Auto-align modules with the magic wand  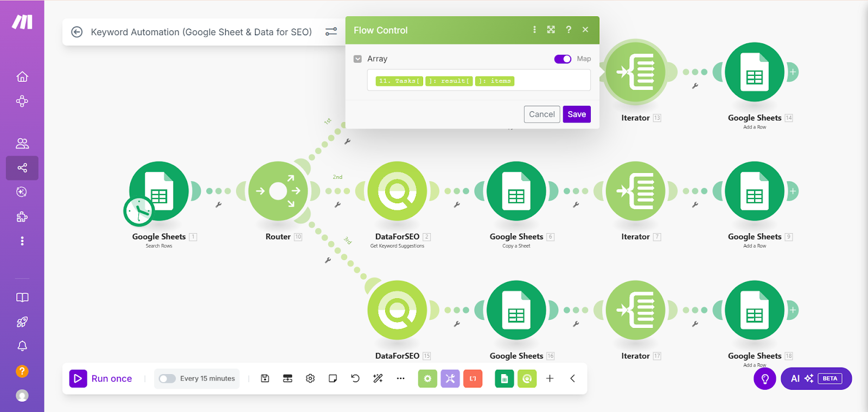pos(378,378)
